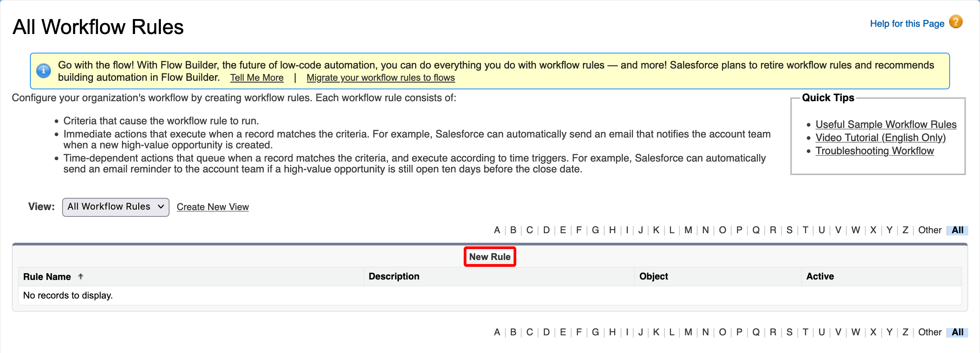
Task: Open the All Workflow Rules view dropdown
Action: click(x=115, y=207)
